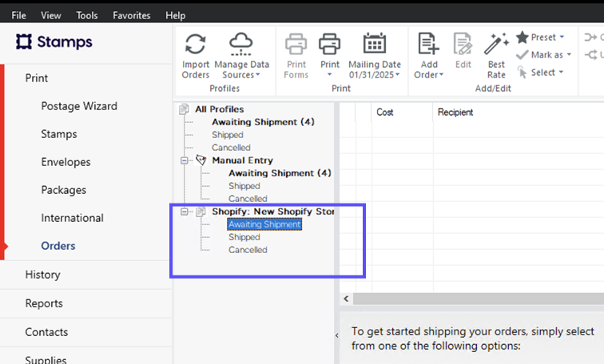Collapse the lower details panel arrow

[x=337, y=335]
